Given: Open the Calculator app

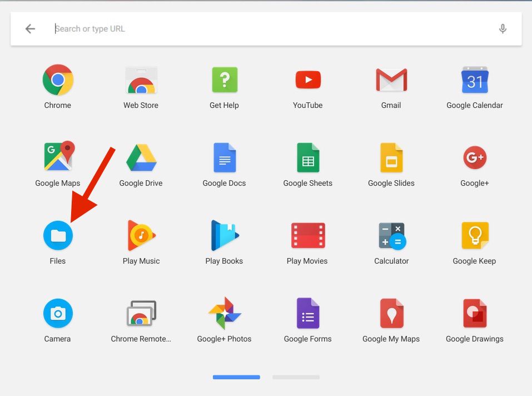Looking at the screenshot, I should click(x=391, y=235).
